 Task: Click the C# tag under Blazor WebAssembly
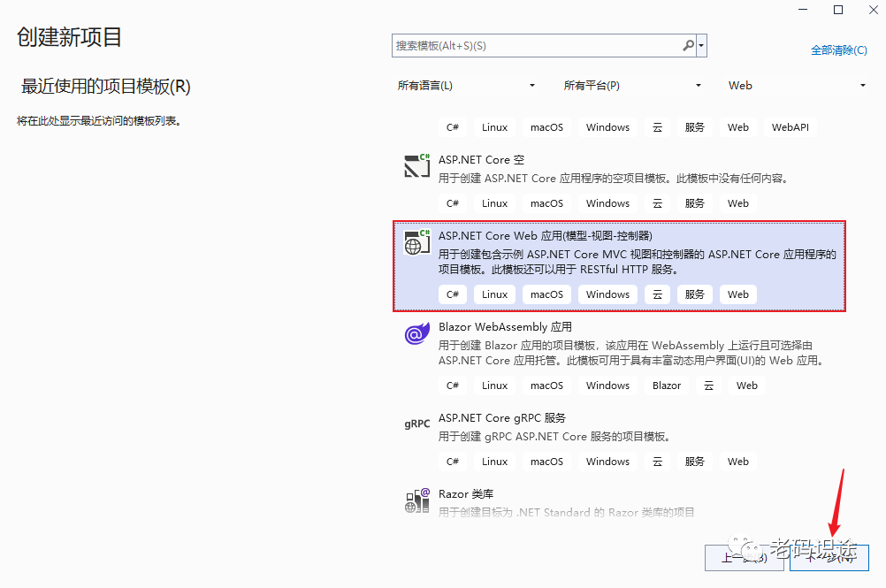[x=453, y=386]
